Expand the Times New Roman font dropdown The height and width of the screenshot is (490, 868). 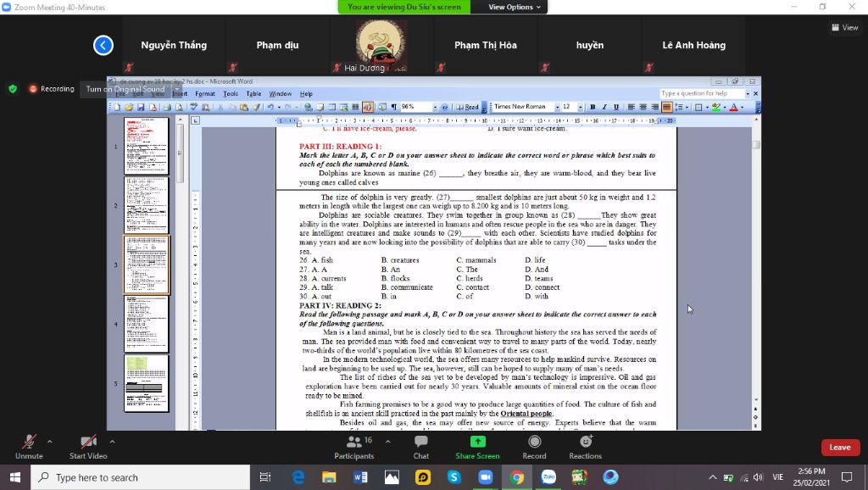click(x=558, y=107)
